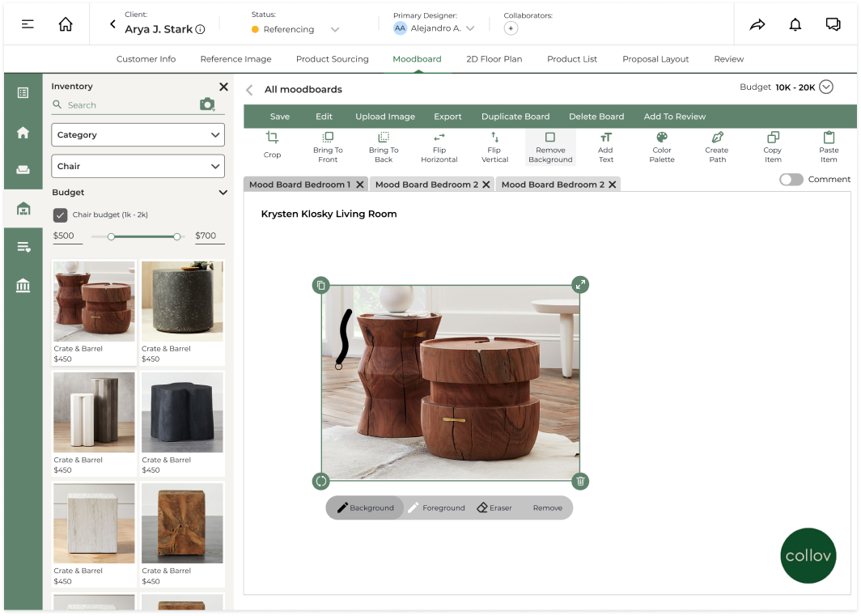
Task: Click Bring To Front tool
Action: (x=328, y=147)
